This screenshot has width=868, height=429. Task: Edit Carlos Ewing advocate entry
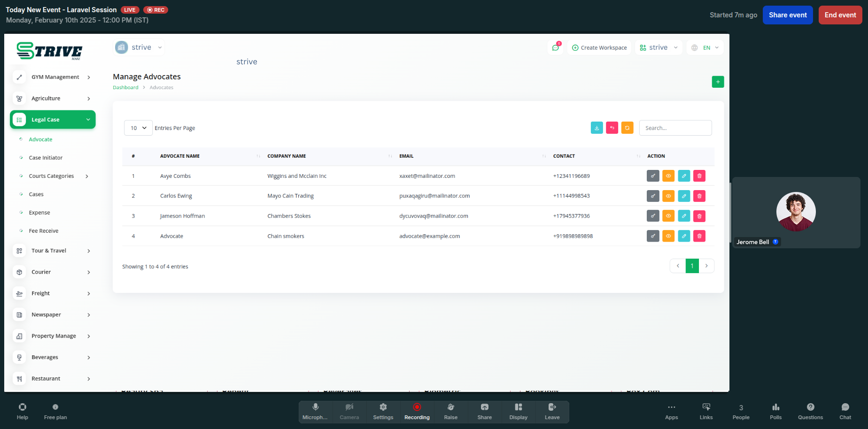click(x=684, y=196)
